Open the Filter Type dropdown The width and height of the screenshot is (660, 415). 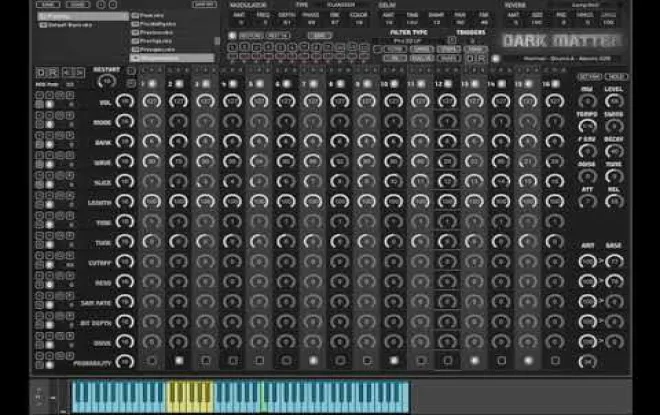click(x=407, y=41)
